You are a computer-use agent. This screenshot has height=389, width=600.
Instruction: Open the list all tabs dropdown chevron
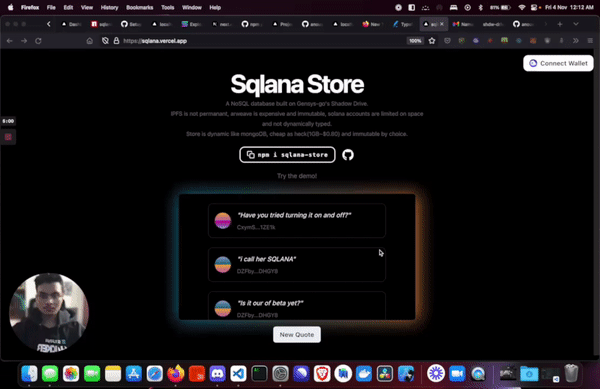click(x=576, y=24)
